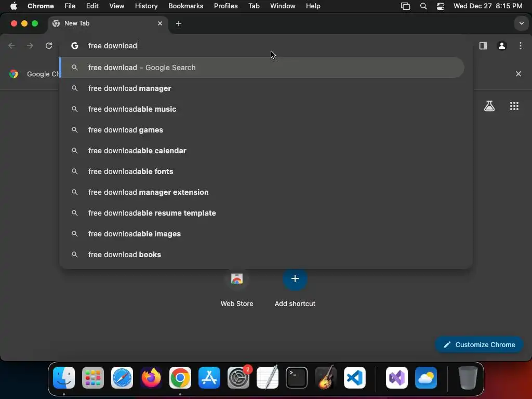Dismiss the Google Chrome info bar
This screenshot has width=532, height=399.
click(x=518, y=74)
